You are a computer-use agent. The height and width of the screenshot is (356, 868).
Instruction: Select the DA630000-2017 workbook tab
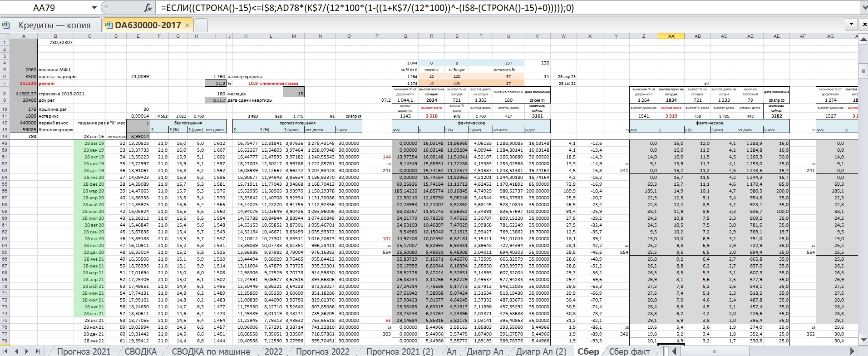click(148, 25)
